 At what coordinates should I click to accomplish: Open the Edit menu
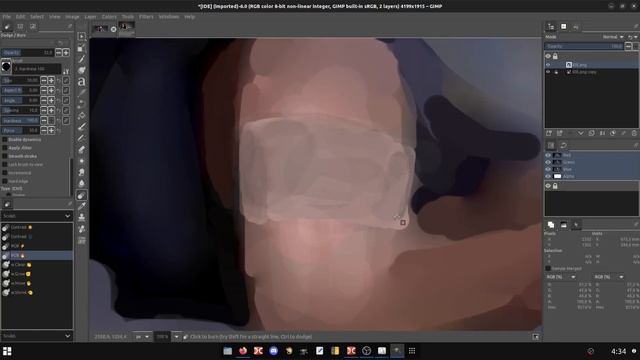point(20,17)
